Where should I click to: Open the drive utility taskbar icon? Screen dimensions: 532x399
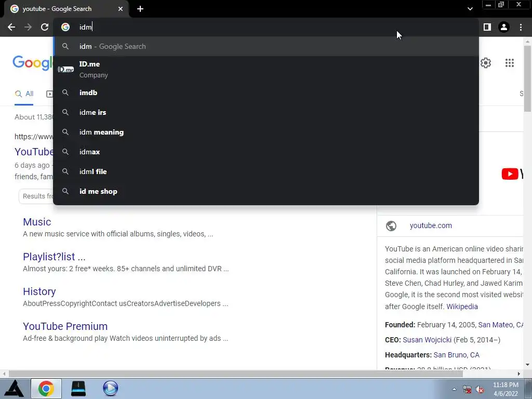78,389
